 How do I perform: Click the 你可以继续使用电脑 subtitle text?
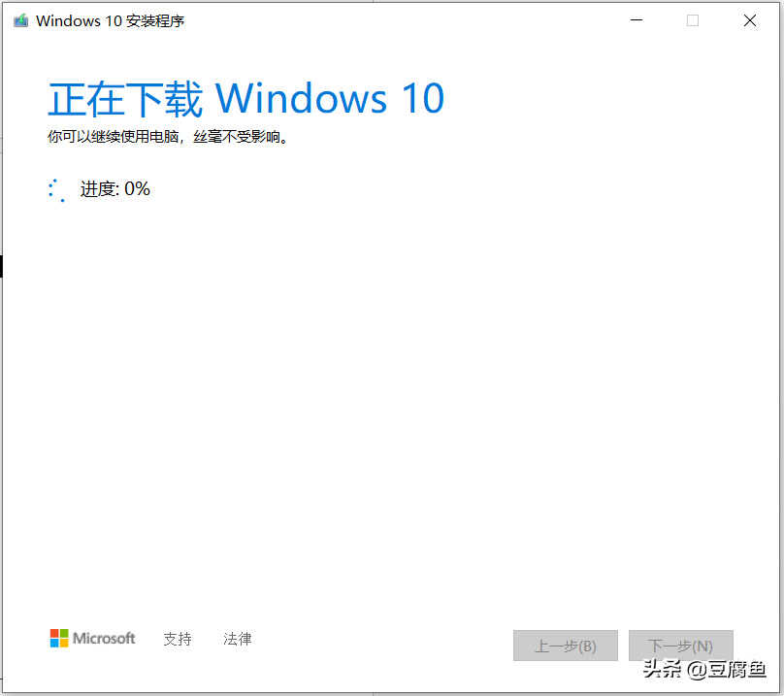tap(113, 136)
